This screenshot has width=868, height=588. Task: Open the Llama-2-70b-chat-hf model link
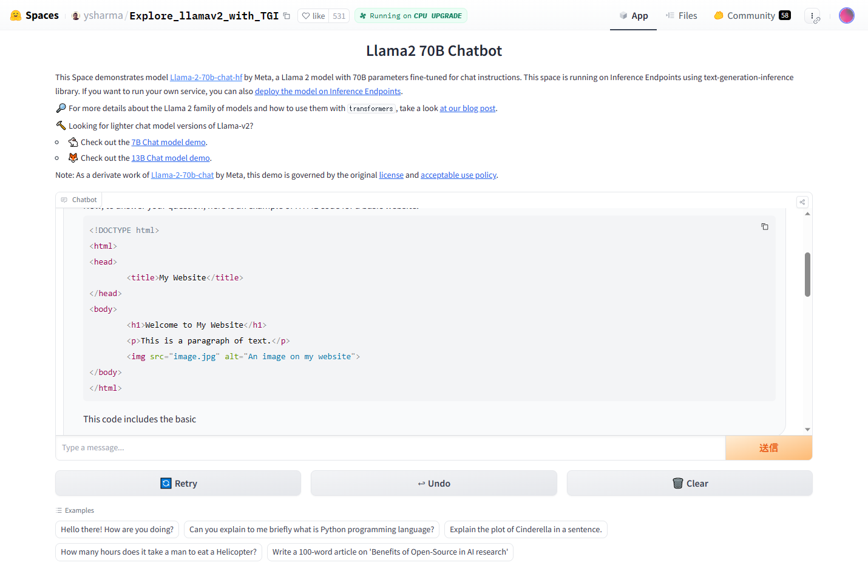tap(206, 77)
